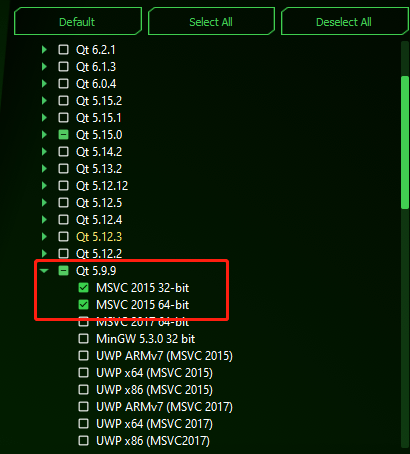Select the Qt 5.12.12 label

click(102, 186)
